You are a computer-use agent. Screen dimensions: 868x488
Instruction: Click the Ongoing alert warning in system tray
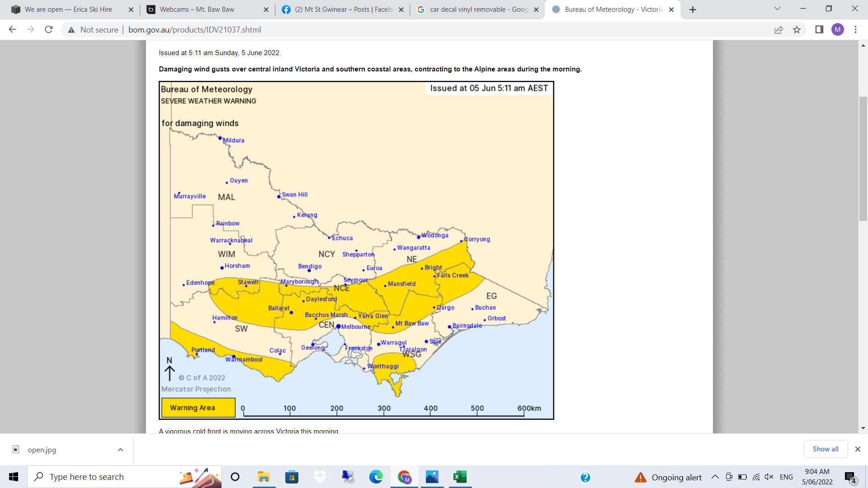coord(668,477)
